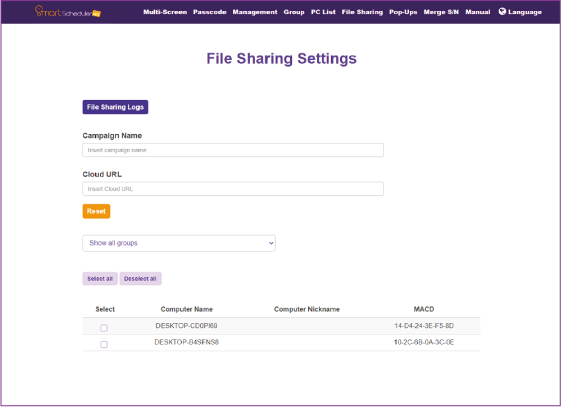This screenshot has height=407, width=561.
Task: Click the Cloud URL label
Action: pos(102,174)
